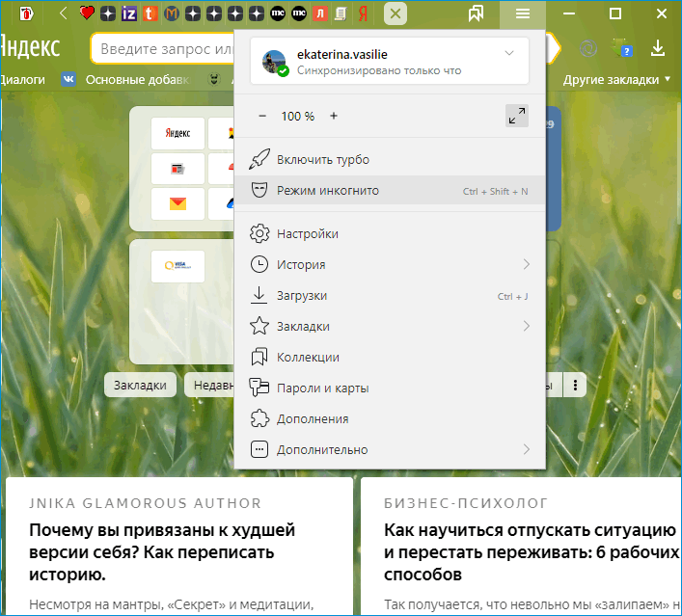Click the passwords and cards icon
Viewport: 682px width, 616px height.
(259, 388)
